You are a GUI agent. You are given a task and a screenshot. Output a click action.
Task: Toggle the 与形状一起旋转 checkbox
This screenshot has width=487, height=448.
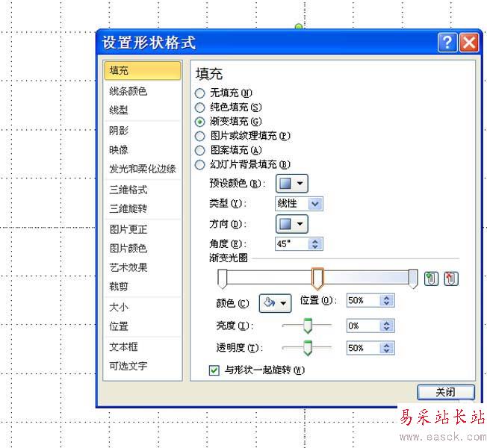[214, 370]
